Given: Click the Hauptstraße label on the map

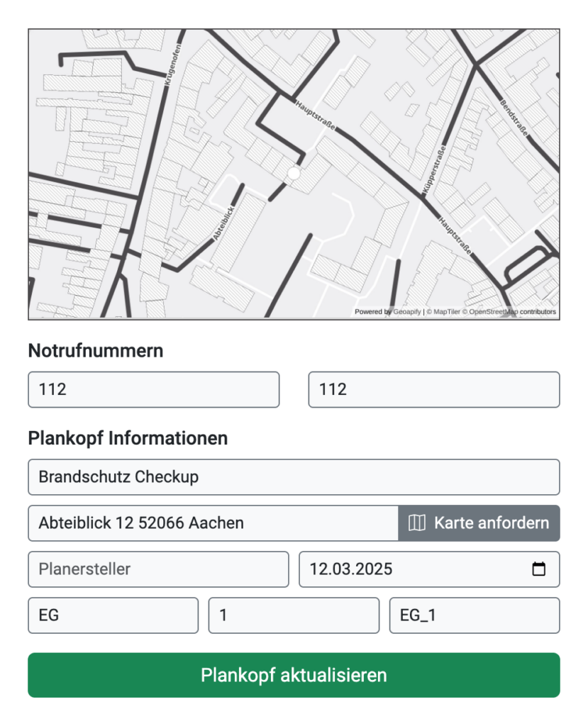Looking at the screenshot, I should pyautogui.click(x=314, y=115).
